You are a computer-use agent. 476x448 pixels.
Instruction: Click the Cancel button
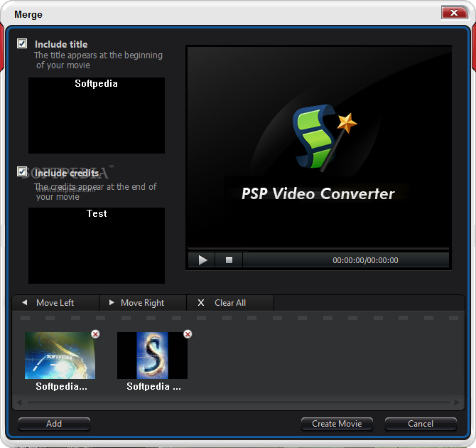click(x=421, y=424)
